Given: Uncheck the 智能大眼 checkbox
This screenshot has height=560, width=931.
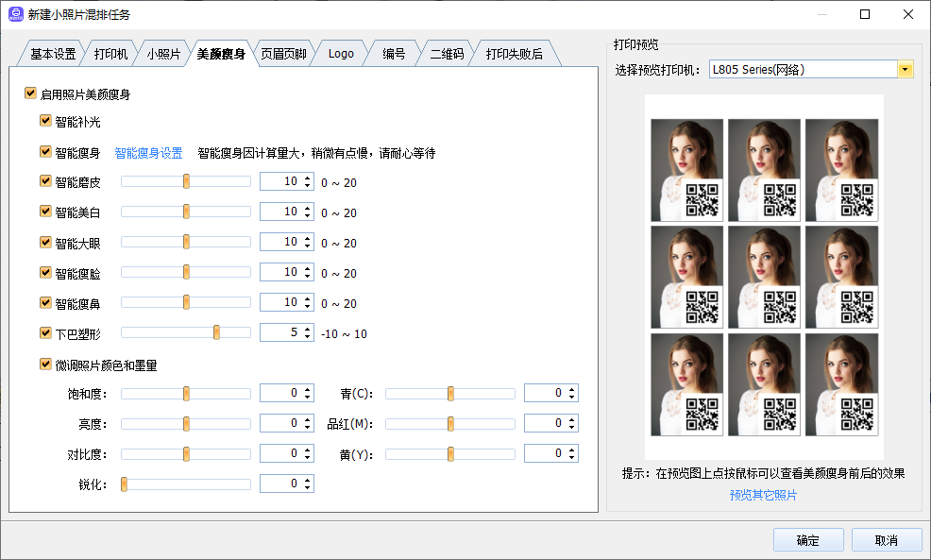Looking at the screenshot, I should pos(45,243).
